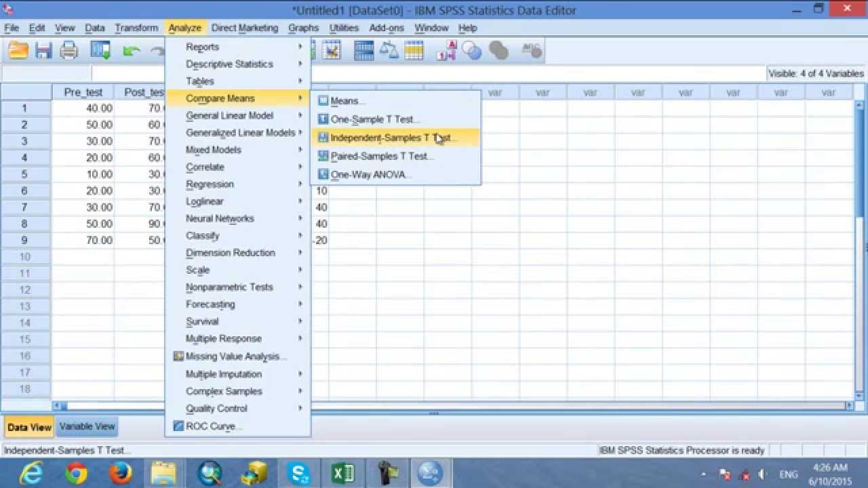The image size is (868, 488).
Task: Select Mixed Models in Analyze menu
Action: (x=238, y=150)
